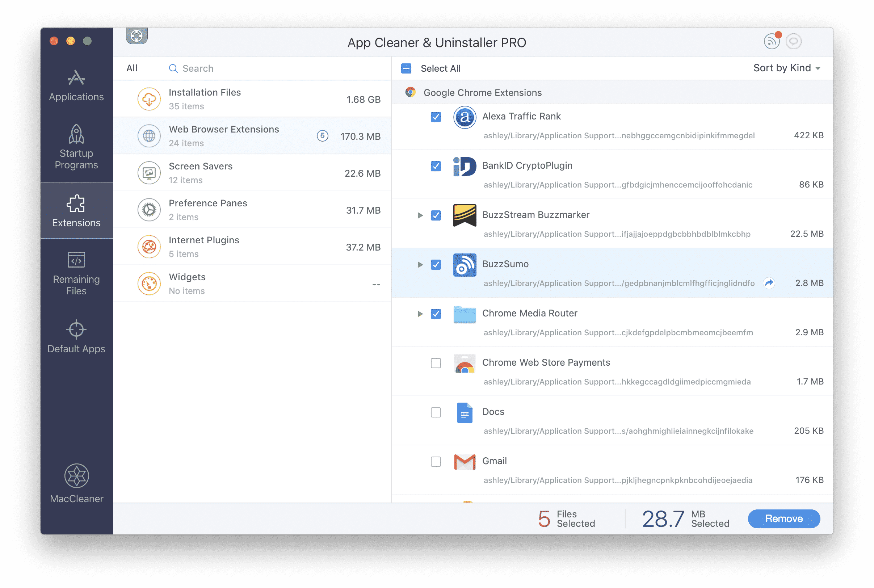Disable Alexa Traffic Rank checkbox
Image resolution: width=874 pixels, height=588 pixels.
click(x=435, y=117)
